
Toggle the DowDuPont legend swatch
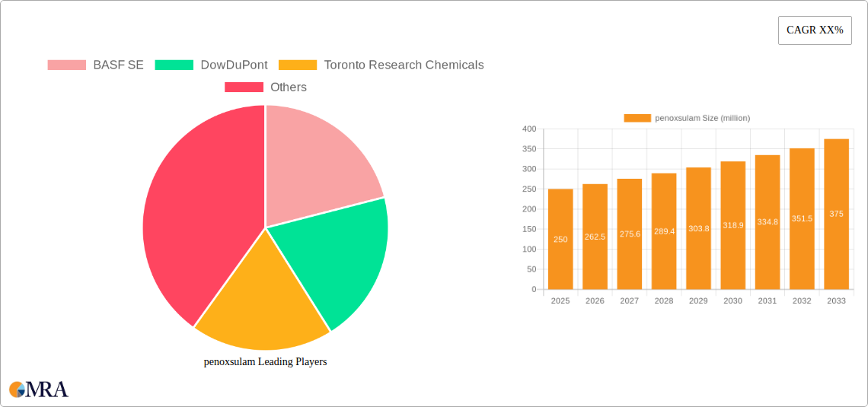pyautogui.click(x=174, y=65)
